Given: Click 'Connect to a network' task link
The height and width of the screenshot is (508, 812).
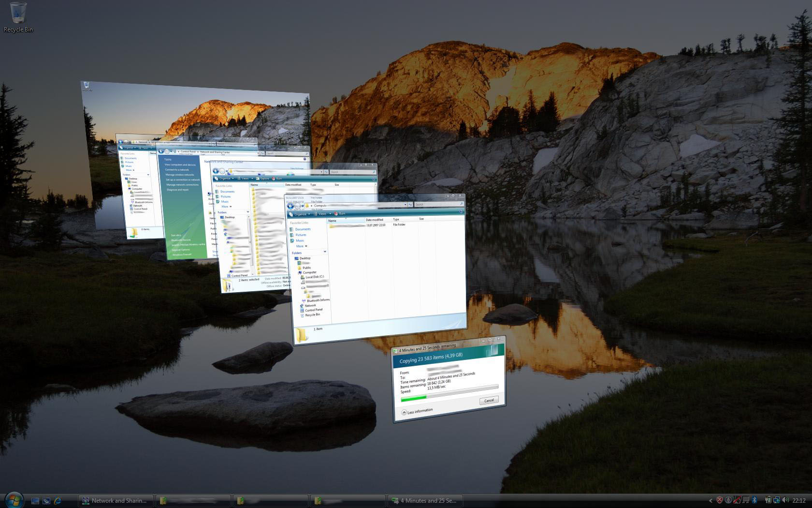Looking at the screenshot, I should click(x=177, y=170).
